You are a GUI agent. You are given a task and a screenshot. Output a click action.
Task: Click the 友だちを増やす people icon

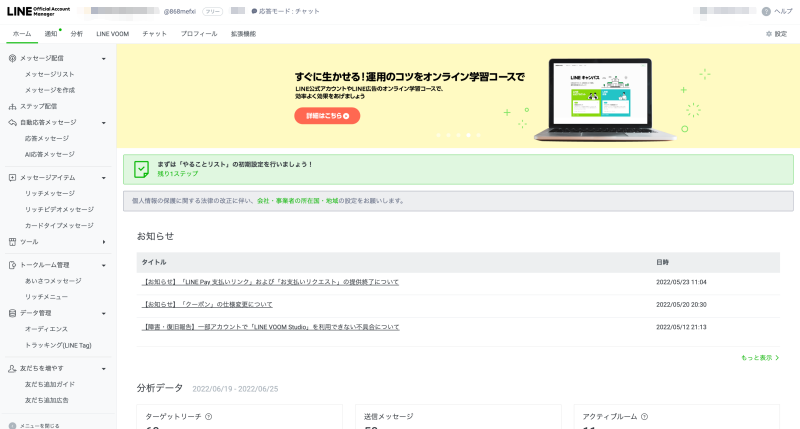point(12,368)
